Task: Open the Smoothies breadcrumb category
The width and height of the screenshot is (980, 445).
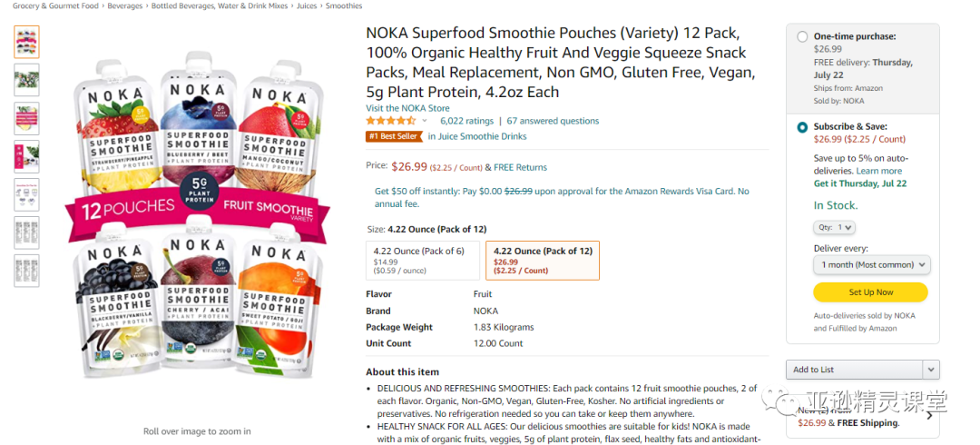Action: 343,5
